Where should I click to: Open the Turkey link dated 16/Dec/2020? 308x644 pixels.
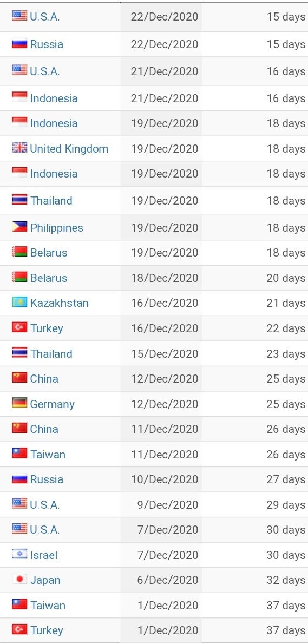47,328
